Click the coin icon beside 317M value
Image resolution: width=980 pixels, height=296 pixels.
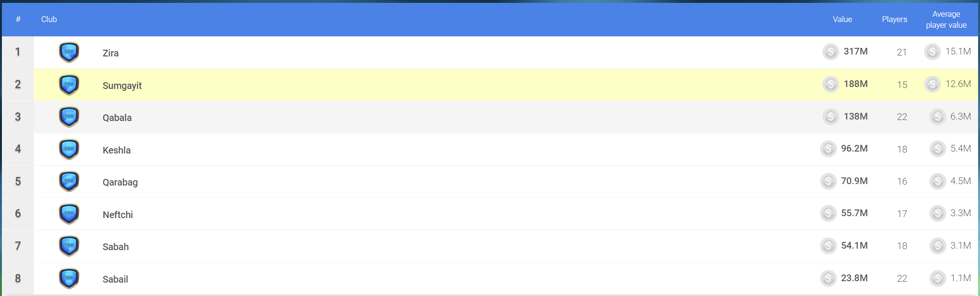pos(831,52)
